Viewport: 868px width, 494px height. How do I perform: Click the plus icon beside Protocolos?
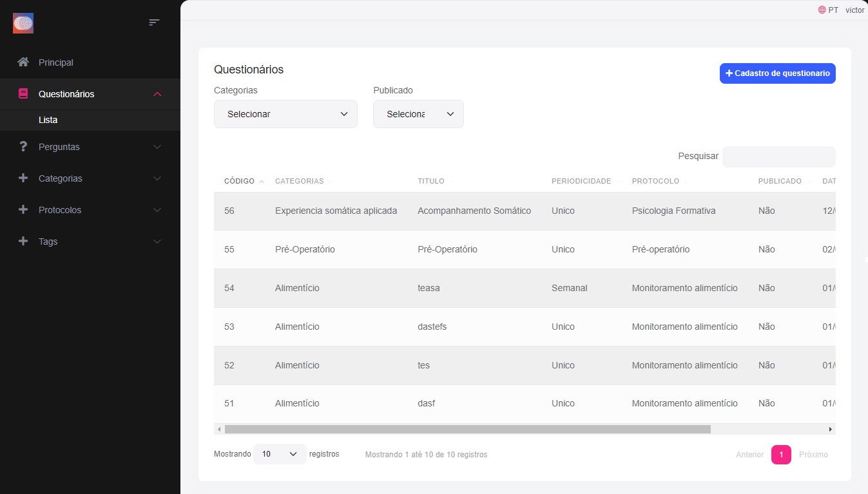click(x=23, y=210)
